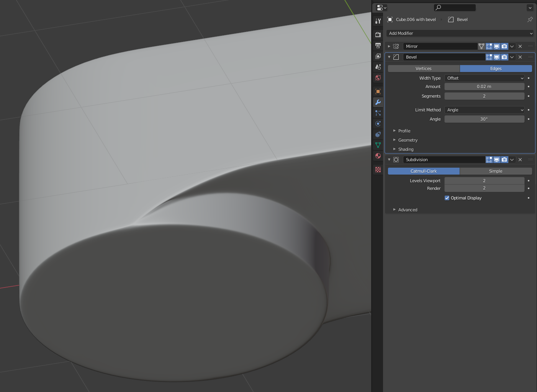The height and width of the screenshot is (392, 537).
Task: Open the Limit Method dropdown
Action: coord(485,110)
